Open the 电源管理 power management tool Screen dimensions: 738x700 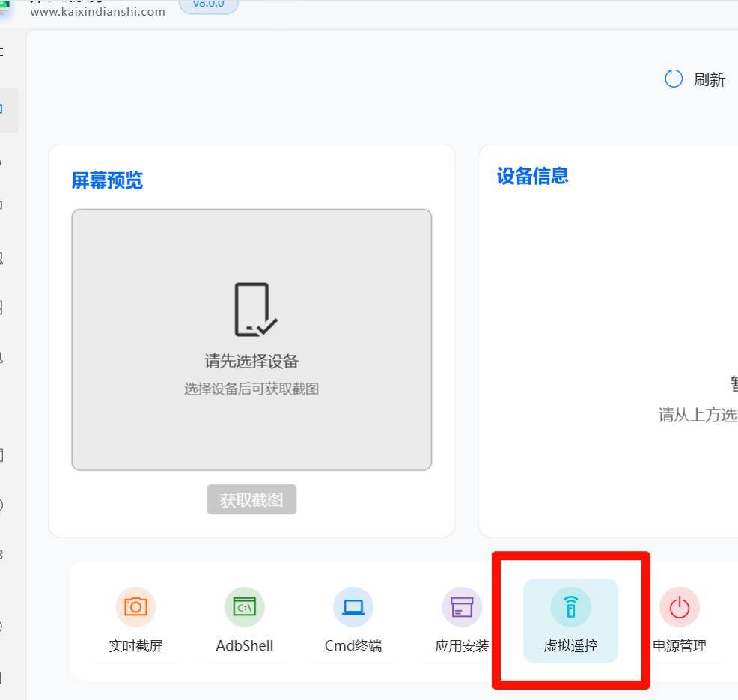point(679,621)
